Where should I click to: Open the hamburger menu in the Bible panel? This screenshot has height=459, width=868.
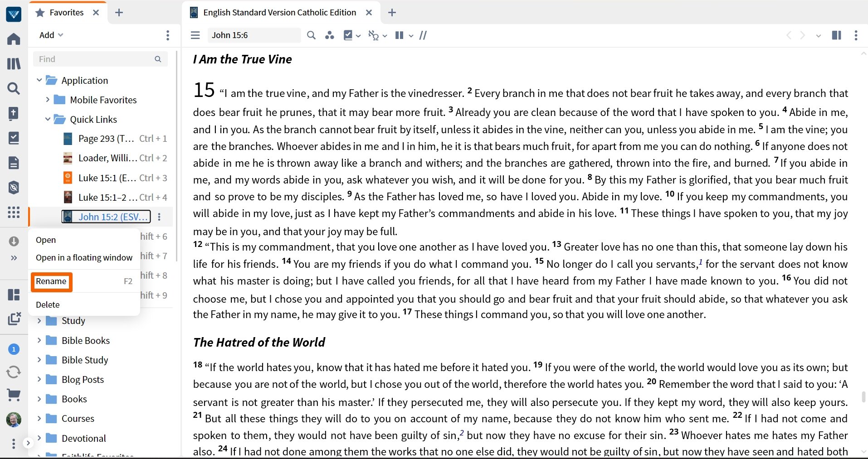pos(195,35)
